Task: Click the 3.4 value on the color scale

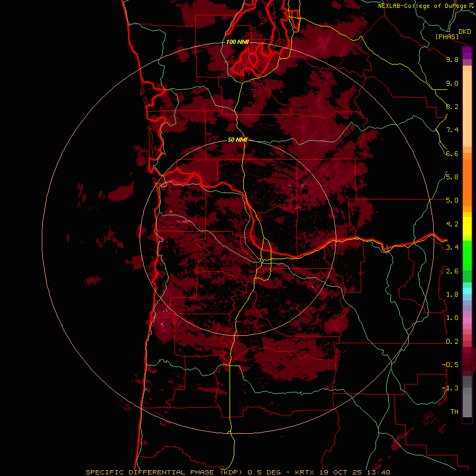Action: point(452,248)
